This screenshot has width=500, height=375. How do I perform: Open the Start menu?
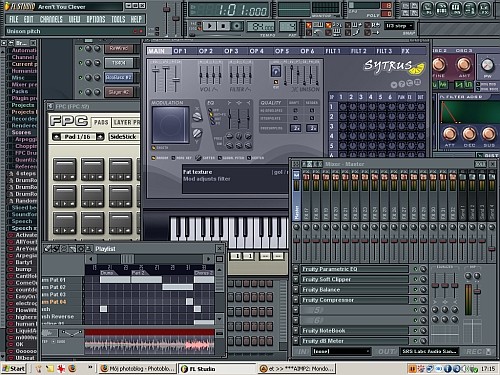coord(14,369)
